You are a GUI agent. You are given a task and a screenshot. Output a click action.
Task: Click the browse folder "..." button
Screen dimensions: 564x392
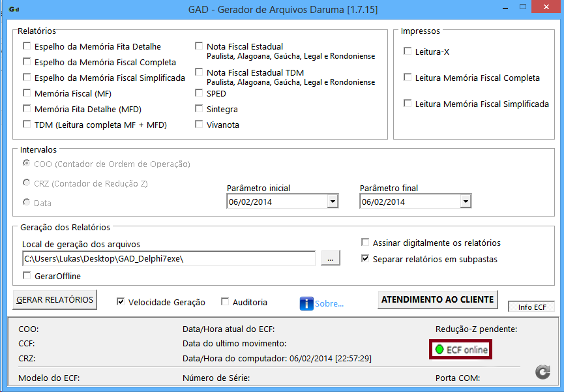coord(330,258)
